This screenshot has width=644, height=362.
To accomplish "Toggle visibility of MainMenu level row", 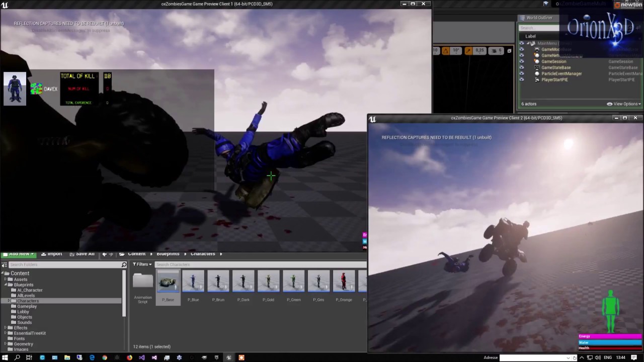I will point(521,43).
